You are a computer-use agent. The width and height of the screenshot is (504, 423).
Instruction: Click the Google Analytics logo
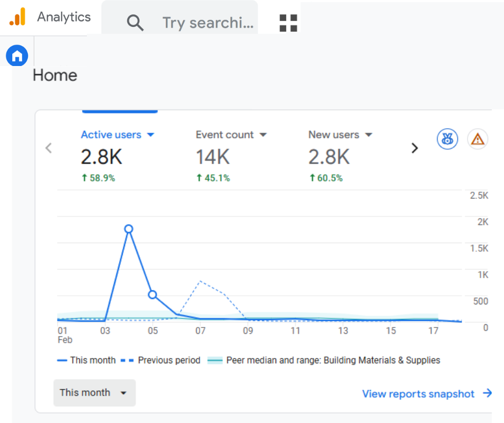[x=17, y=17]
